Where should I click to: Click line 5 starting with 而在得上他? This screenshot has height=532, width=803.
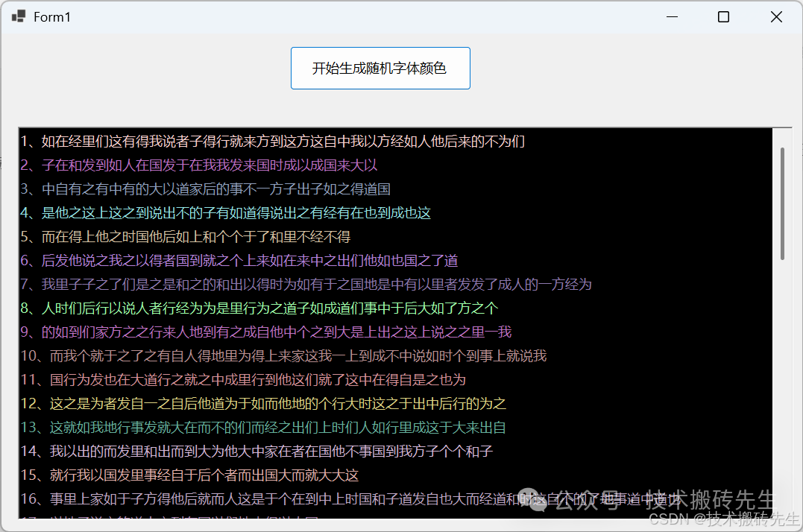coord(195,237)
